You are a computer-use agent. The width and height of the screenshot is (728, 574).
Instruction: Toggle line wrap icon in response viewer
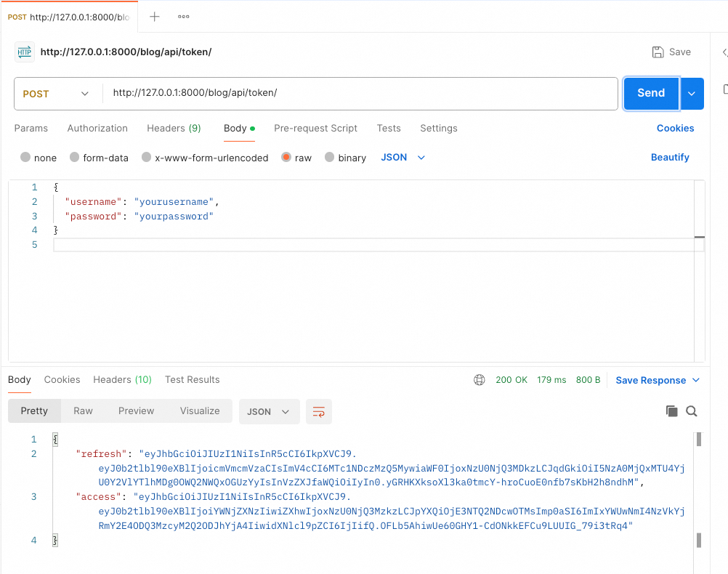318,411
